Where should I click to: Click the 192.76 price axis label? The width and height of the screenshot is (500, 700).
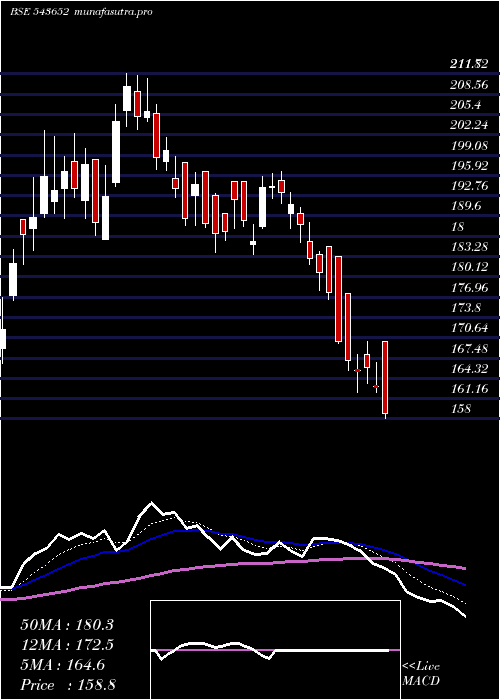point(469,186)
